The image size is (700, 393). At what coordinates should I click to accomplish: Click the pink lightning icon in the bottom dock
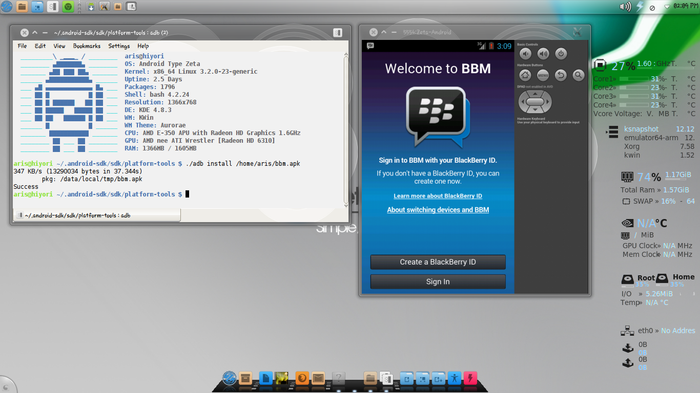click(470, 378)
